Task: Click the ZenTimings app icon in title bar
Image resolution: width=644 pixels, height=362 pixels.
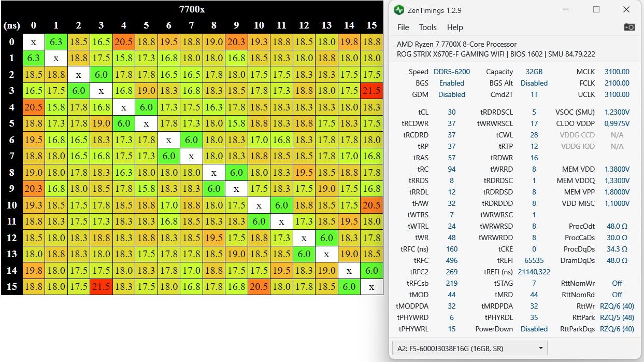Action: click(x=399, y=10)
